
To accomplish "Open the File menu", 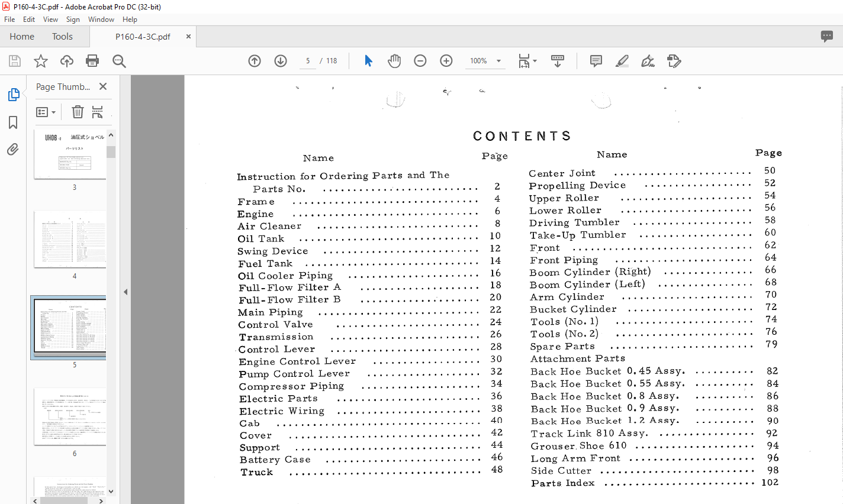I will [x=9, y=20].
